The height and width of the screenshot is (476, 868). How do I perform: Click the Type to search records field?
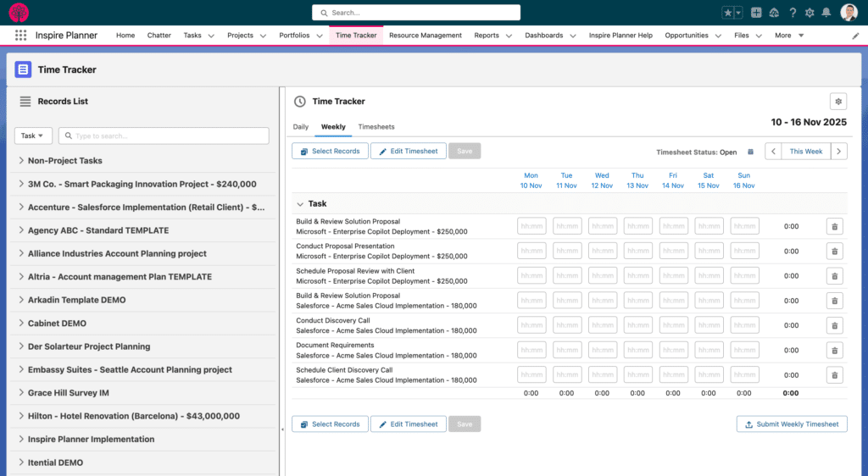pyautogui.click(x=164, y=136)
